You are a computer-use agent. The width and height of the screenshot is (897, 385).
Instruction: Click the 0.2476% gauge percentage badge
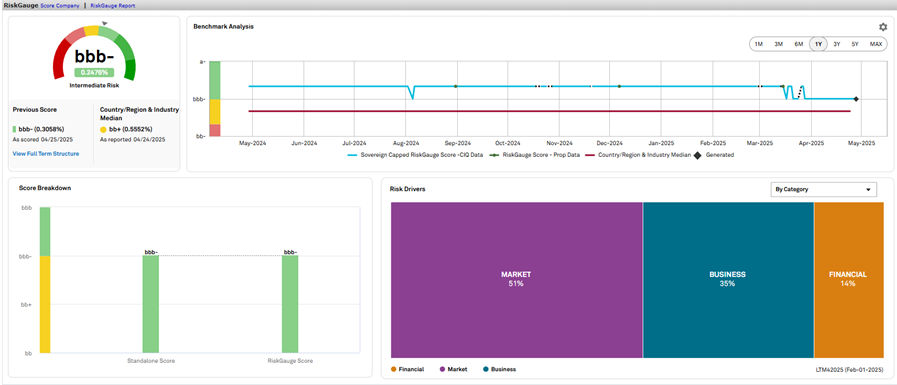click(x=94, y=73)
